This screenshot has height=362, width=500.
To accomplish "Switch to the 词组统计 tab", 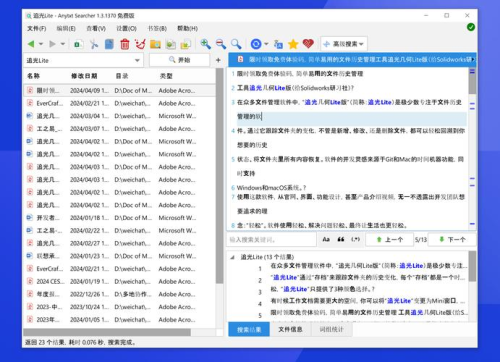I will (331, 329).
